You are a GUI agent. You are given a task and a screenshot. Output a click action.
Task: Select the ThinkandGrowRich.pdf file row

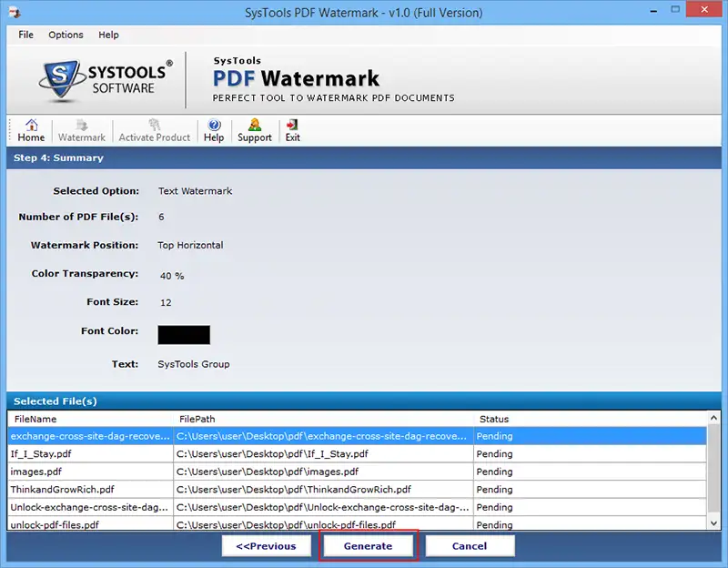(357, 490)
